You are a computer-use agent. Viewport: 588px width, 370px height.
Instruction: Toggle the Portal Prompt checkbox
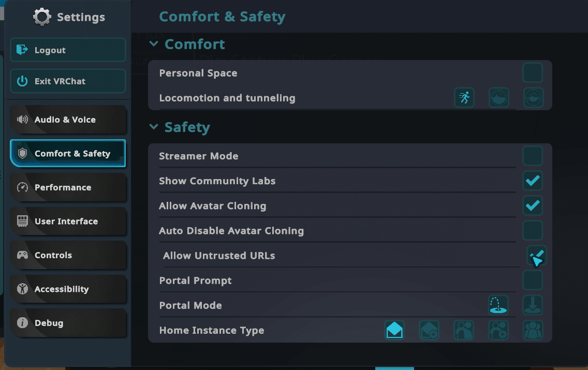coord(533,280)
